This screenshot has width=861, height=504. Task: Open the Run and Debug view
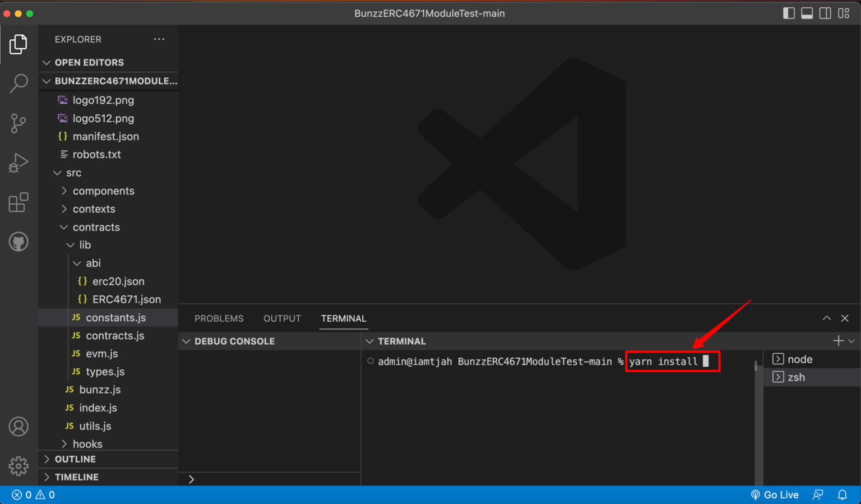click(x=18, y=163)
